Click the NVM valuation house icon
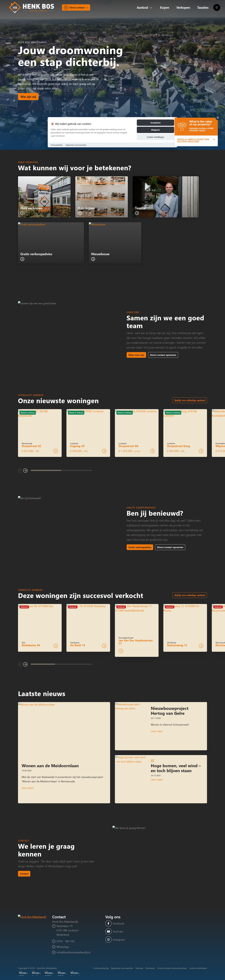The height and width of the screenshot is (980, 225). point(182,126)
